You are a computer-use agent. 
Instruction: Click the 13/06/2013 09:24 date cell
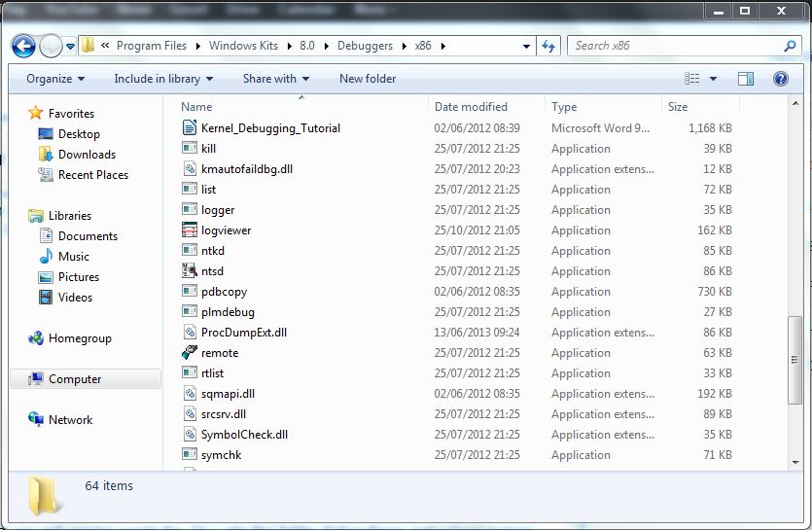[477, 333]
